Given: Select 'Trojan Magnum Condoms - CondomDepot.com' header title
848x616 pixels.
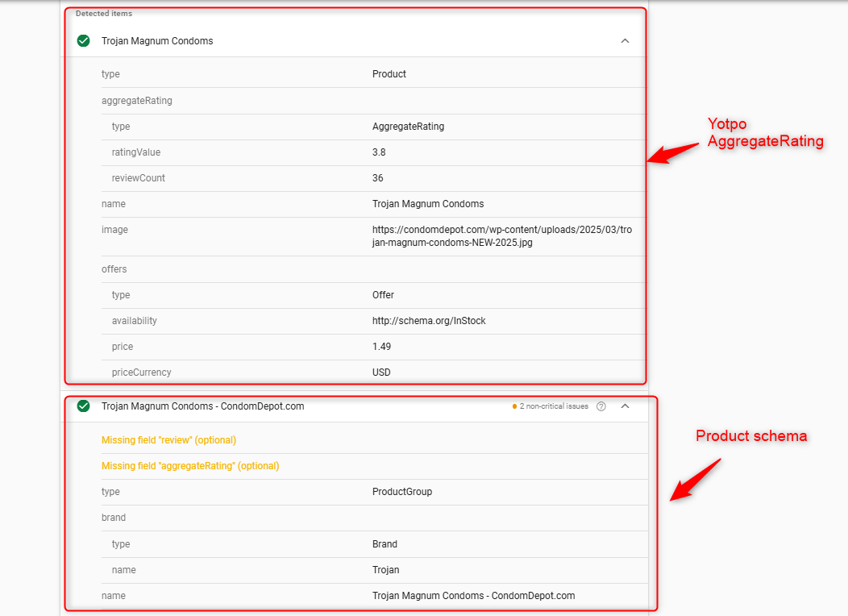Looking at the screenshot, I should click(203, 406).
